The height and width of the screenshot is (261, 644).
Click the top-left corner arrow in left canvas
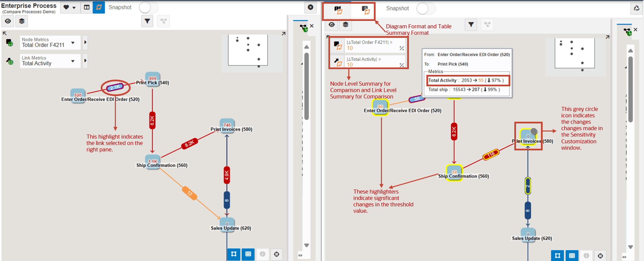[x=5, y=33]
